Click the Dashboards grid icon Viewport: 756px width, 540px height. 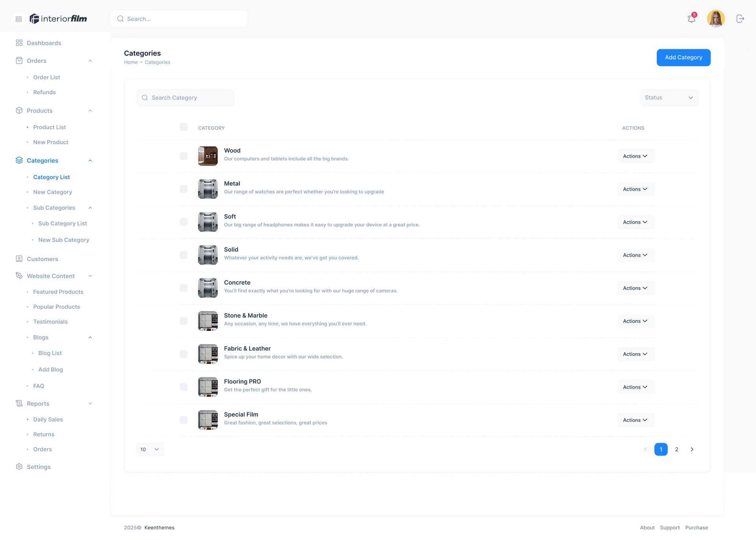click(19, 43)
